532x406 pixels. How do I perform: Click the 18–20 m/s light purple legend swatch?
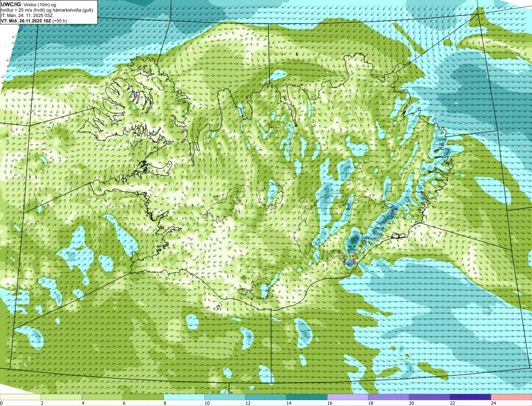coord(389,397)
